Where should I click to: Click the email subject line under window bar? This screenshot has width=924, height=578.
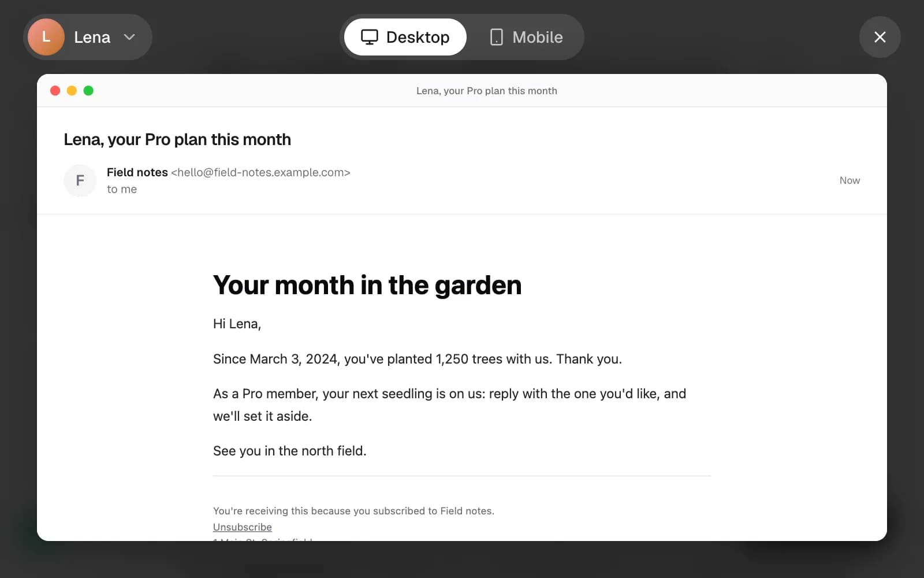coord(177,139)
